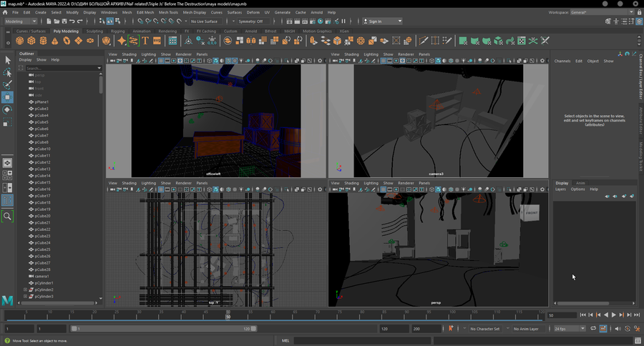Click the Set Key icon beside range fields

[x=451, y=329]
